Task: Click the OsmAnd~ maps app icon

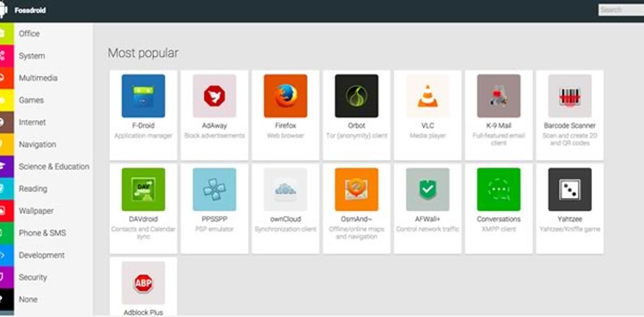Action: pyautogui.click(x=356, y=189)
